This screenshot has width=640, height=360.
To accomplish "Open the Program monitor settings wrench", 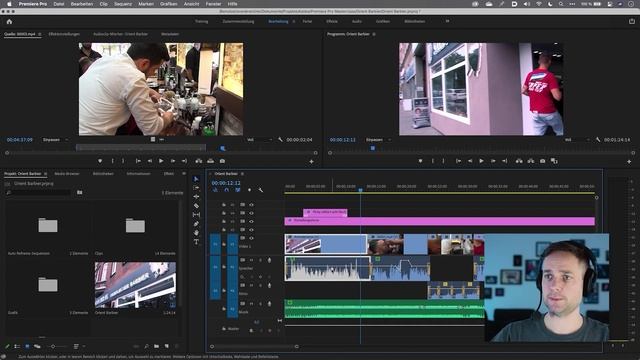I will coord(598,140).
